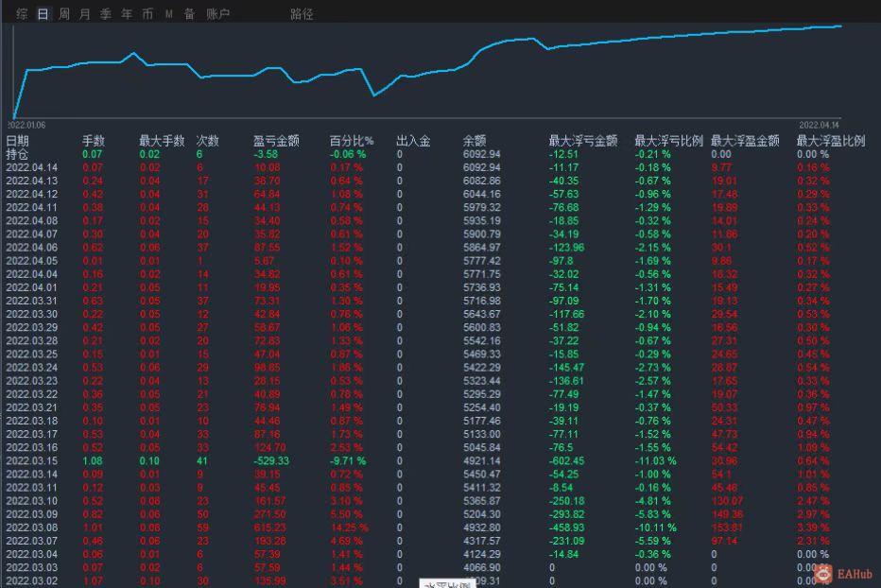Click the 14.25 % percentage cell

(350, 527)
